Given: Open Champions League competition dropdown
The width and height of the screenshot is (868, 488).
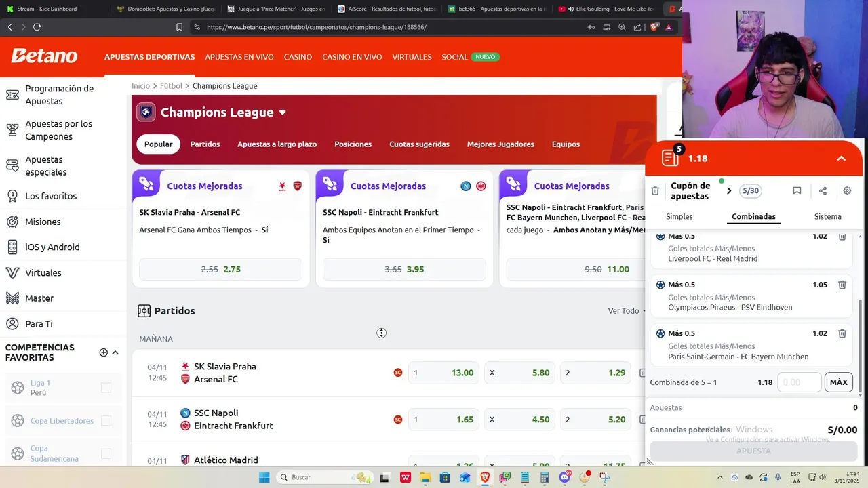Looking at the screenshot, I should (x=283, y=113).
